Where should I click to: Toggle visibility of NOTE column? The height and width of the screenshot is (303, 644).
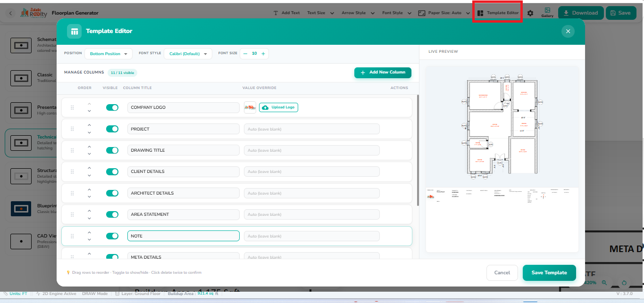[112, 236]
